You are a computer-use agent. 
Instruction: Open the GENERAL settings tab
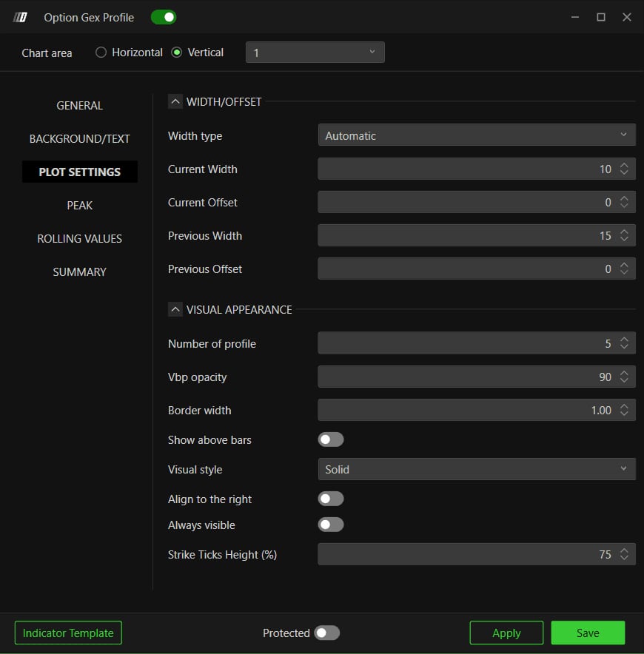click(80, 106)
